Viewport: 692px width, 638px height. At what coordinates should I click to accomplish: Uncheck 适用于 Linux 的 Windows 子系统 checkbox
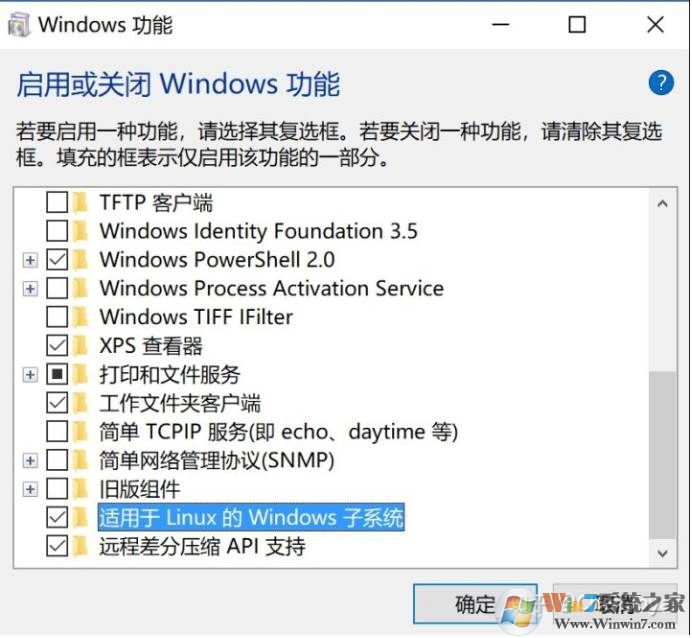pyautogui.click(x=58, y=518)
